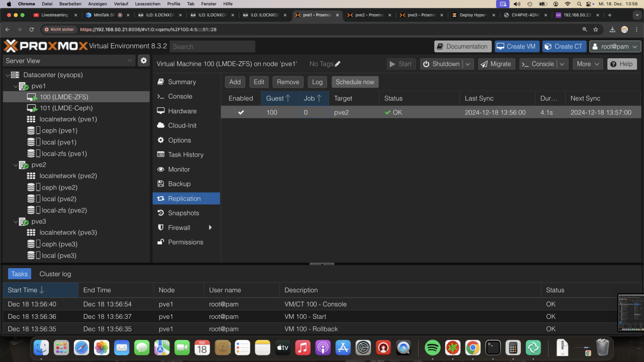Image resolution: width=644 pixels, height=362 pixels.
Task: Open the Hardware section
Action: [186, 111]
